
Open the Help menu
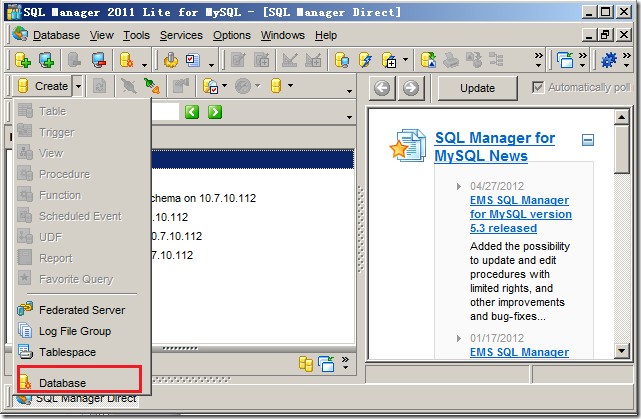pyautogui.click(x=326, y=36)
